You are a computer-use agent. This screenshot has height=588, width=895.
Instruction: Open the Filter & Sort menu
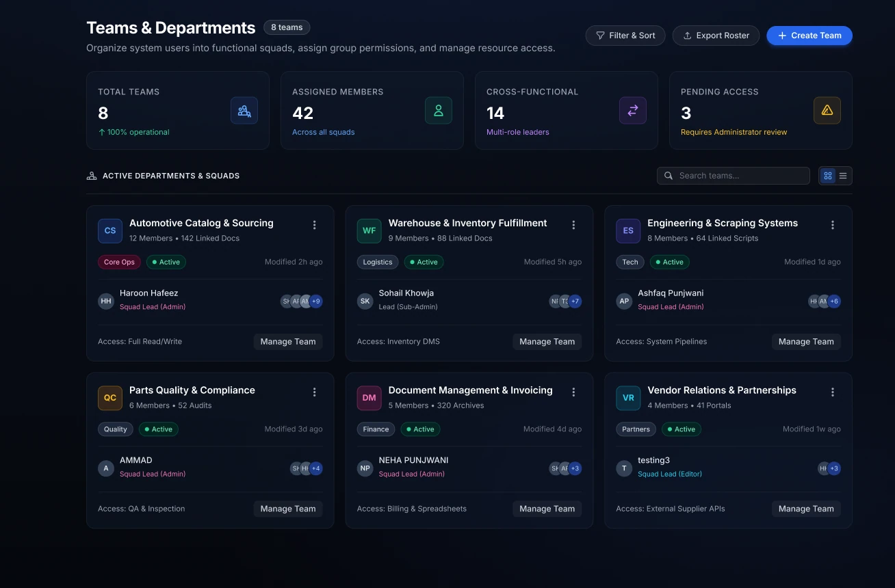pyautogui.click(x=625, y=36)
